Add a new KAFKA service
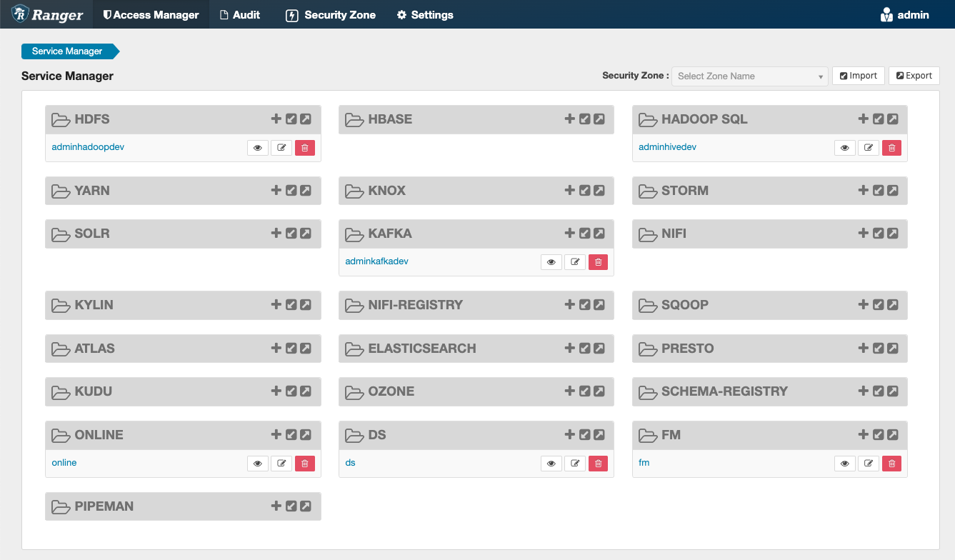955x560 pixels. click(x=570, y=234)
